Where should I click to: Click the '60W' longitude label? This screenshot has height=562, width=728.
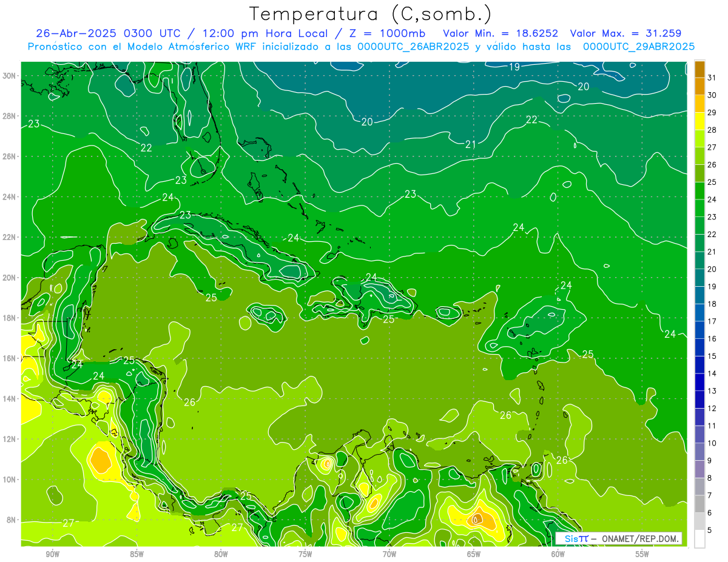(x=558, y=554)
